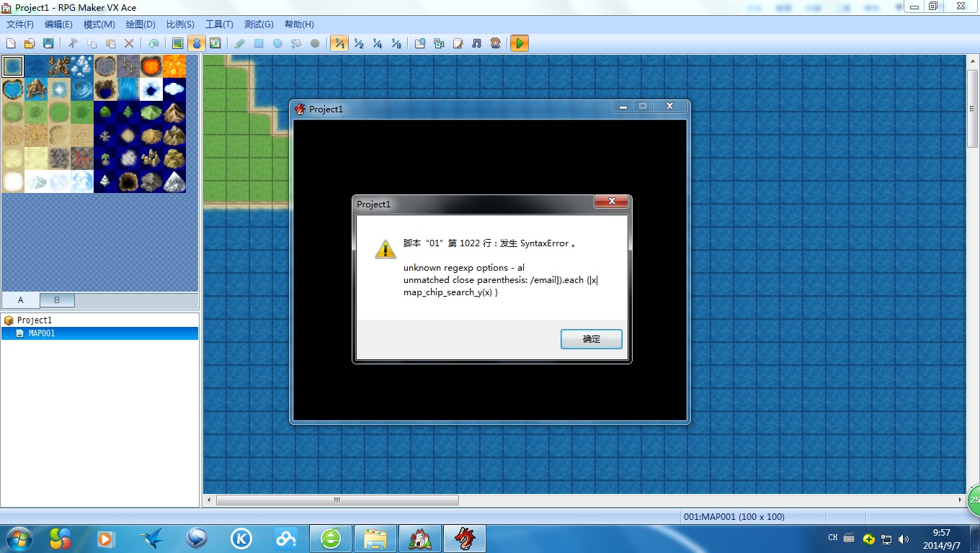Select the Shadow Pen tool
The image size is (980, 553).
pos(315,43)
